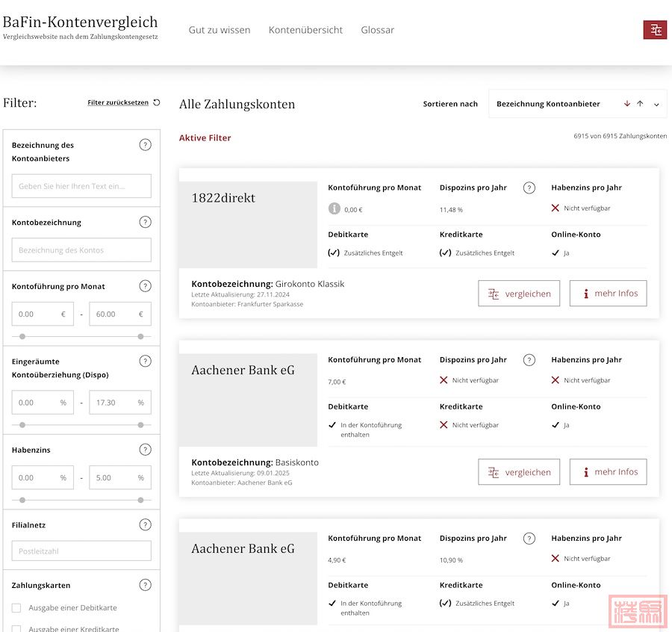
Task: Click the Dispo minimum slider handle
Action: 22,425
